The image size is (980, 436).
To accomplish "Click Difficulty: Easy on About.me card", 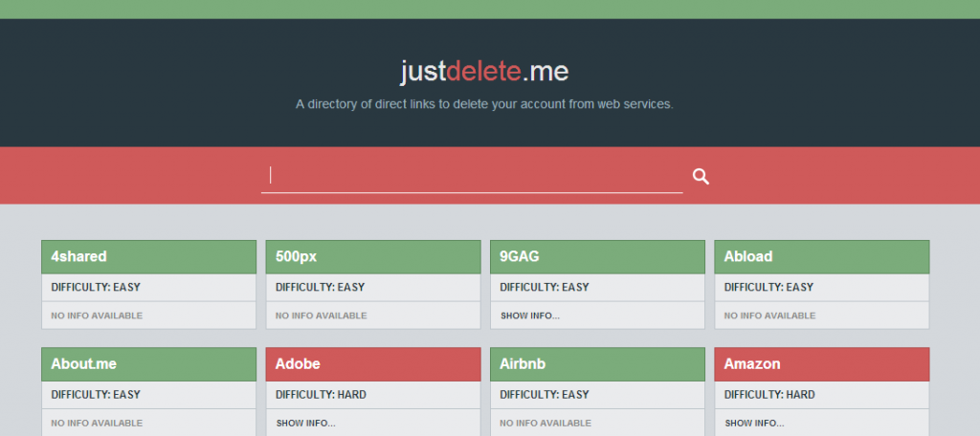I will click(x=96, y=395).
